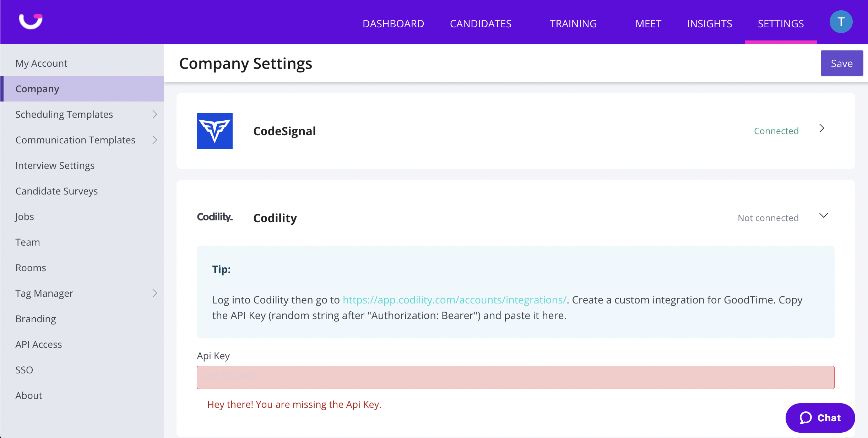This screenshot has height=438, width=868.
Task: Open the Chat bubble widget
Action: (820, 418)
